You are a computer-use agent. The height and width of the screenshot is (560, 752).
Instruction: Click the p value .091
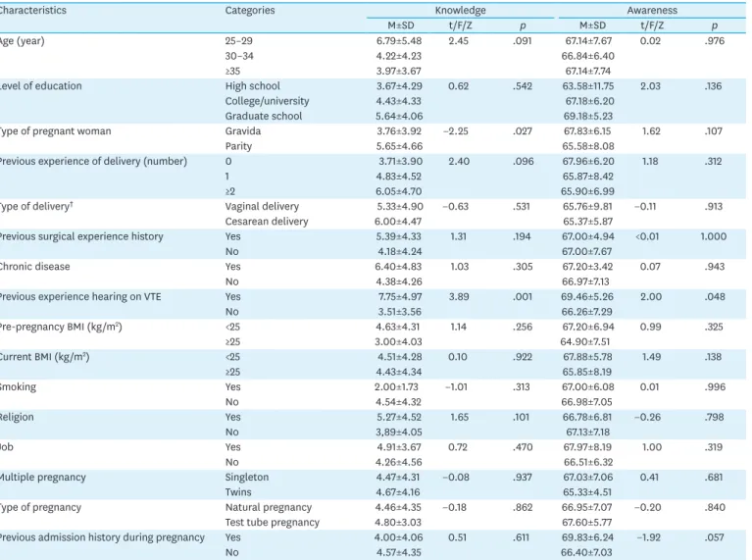coord(523,41)
